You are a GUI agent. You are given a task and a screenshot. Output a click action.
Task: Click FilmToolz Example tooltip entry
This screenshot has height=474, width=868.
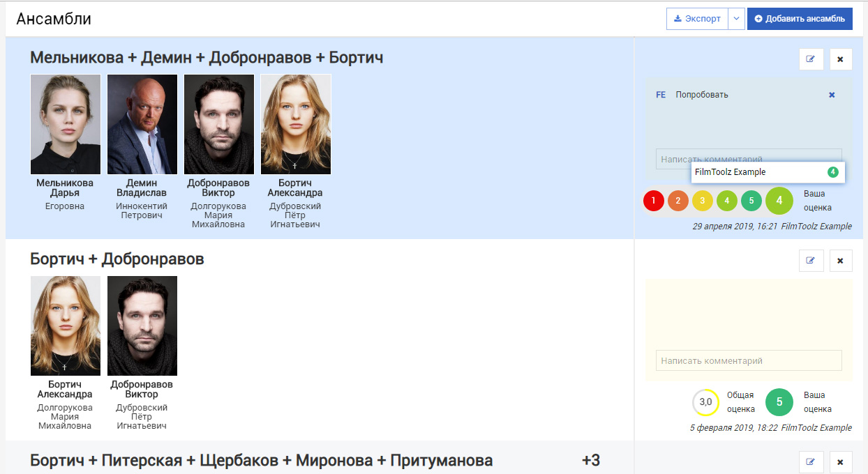[x=768, y=172]
